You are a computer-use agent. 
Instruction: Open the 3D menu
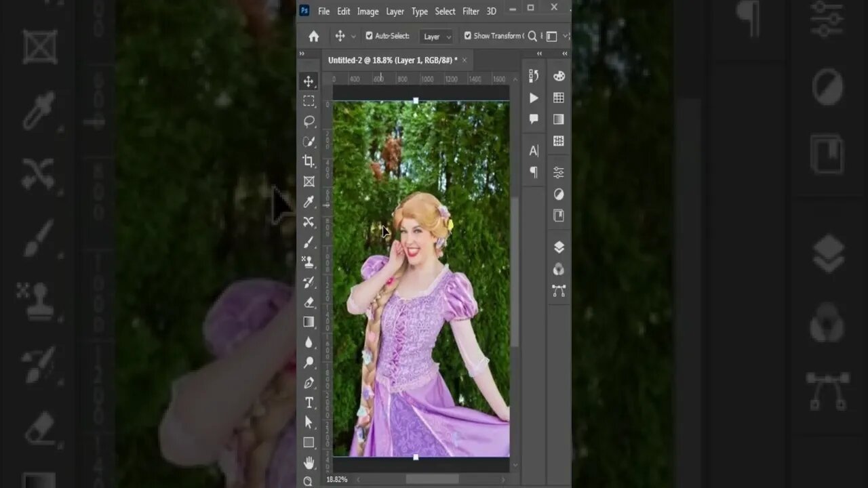[492, 12]
